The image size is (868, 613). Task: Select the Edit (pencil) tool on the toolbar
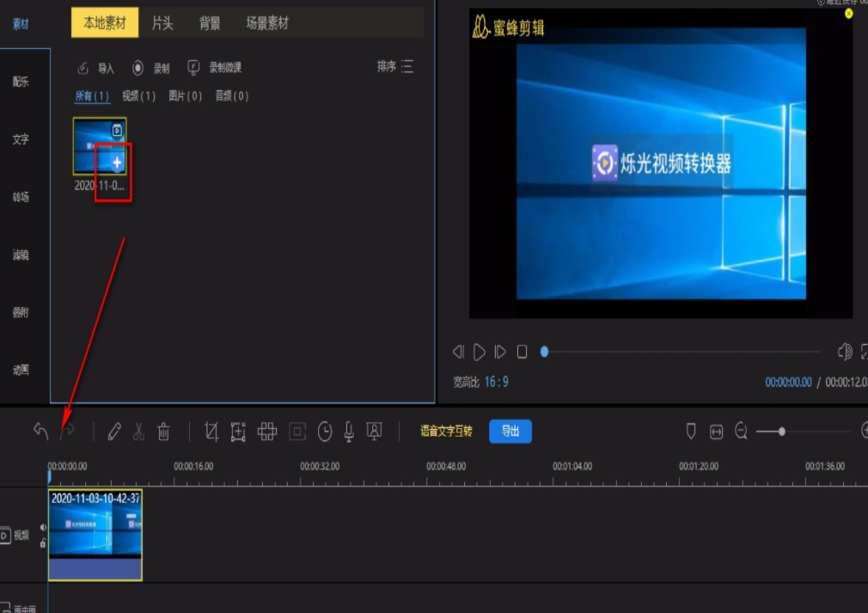click(x=114, y=432)
